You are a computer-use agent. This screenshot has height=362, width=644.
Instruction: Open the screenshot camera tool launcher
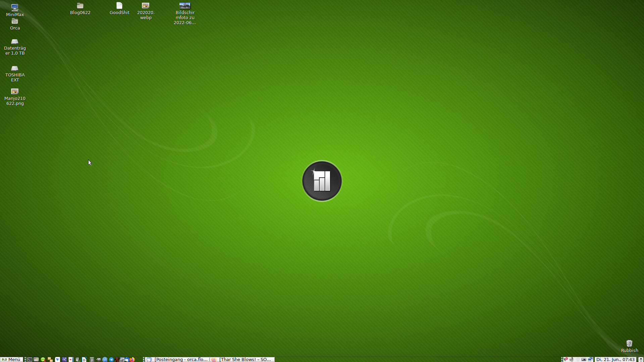coord(122,359)
